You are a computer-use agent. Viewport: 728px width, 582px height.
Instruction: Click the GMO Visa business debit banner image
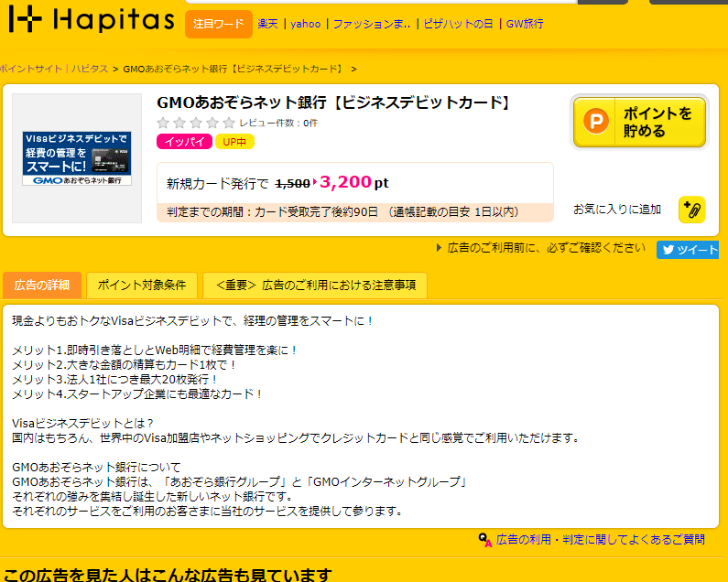(77, 158)
